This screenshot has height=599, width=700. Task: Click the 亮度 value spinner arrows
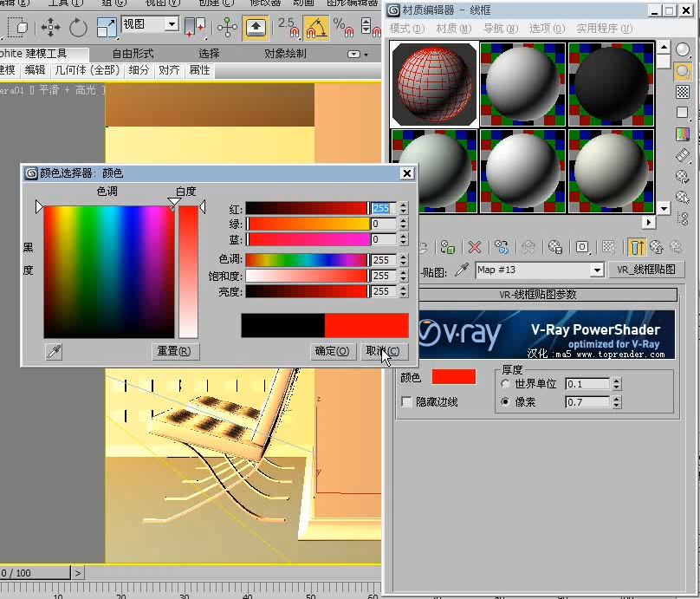(404, 291)
